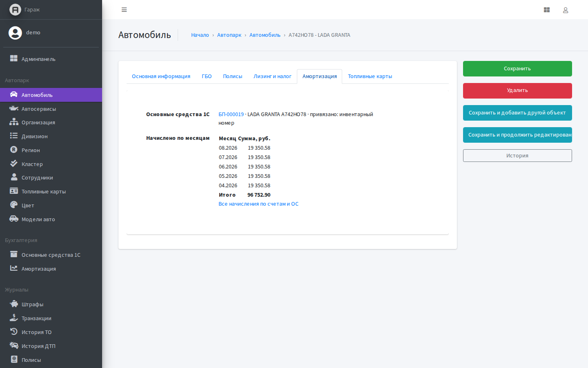Viewport: 588px width, 368px height.
Task: Open the ГБО tab
Action: pyautogui.click(x=207, y=76)
